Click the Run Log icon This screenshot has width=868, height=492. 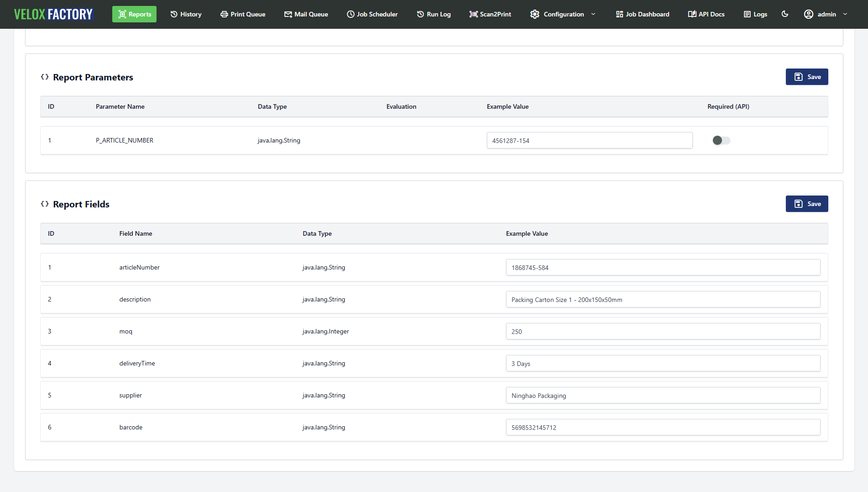(420, 14)
